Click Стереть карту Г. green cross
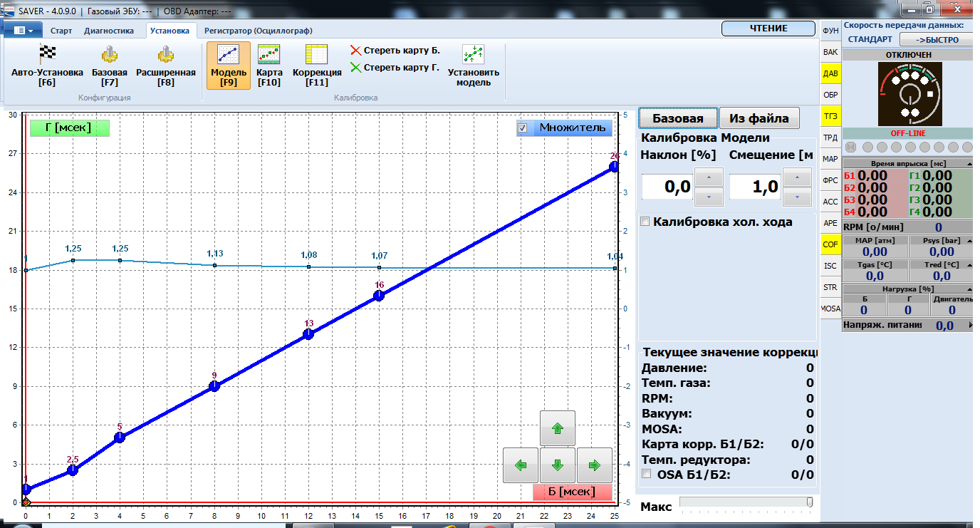Screen dimensions: 980x528 coord(356,68)
